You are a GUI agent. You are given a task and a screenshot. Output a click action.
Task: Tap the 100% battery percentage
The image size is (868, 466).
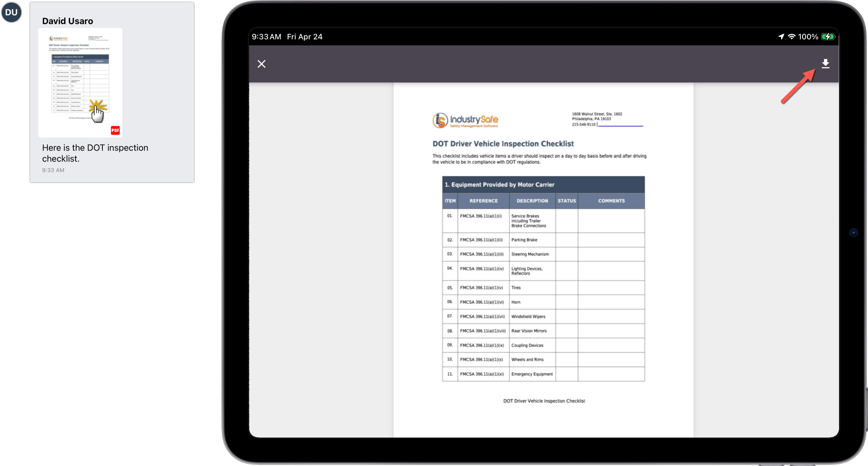pos(808,37)
